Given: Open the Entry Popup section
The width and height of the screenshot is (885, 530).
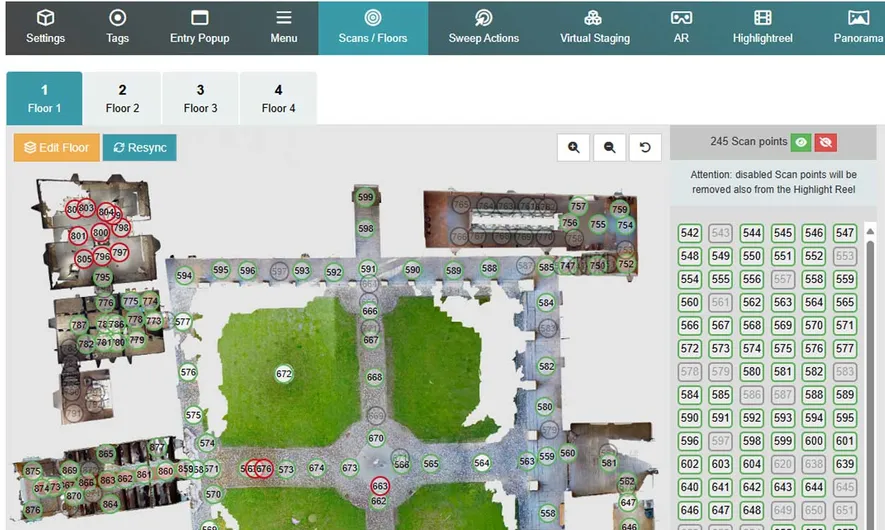Looking at the screenshot, I should (199, 18).
